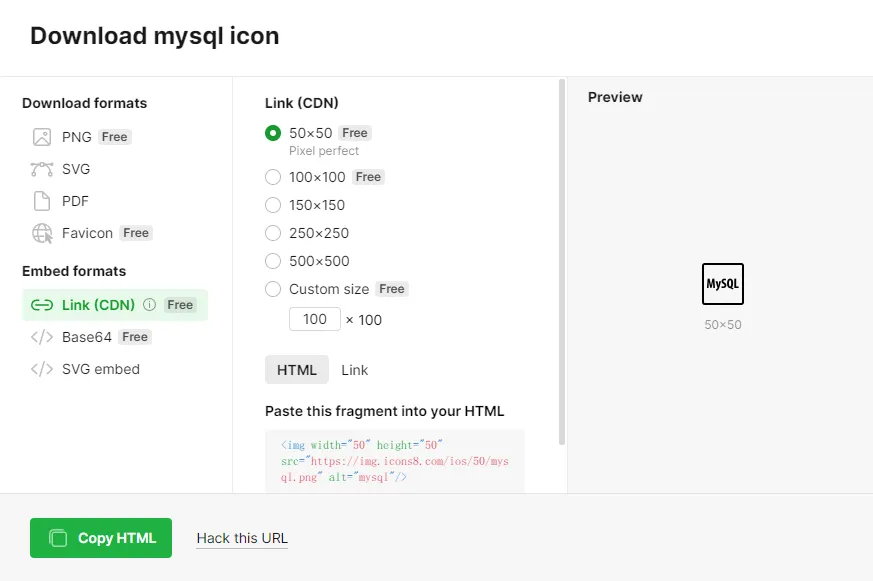Image resolution: width=873 pixels, height=581 pixels.
Task: Switch to the Link tab
Action: pos(355,370)
